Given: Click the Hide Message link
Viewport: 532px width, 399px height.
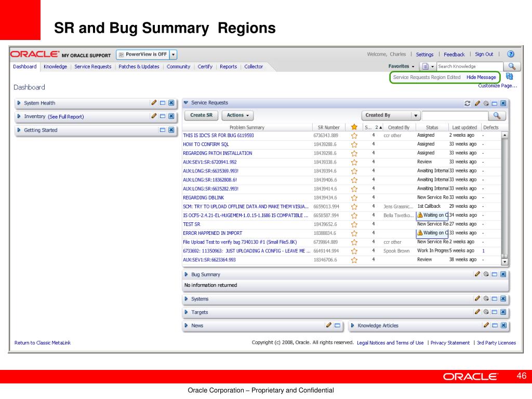Looking at the screenshot, I should (481, 77).
